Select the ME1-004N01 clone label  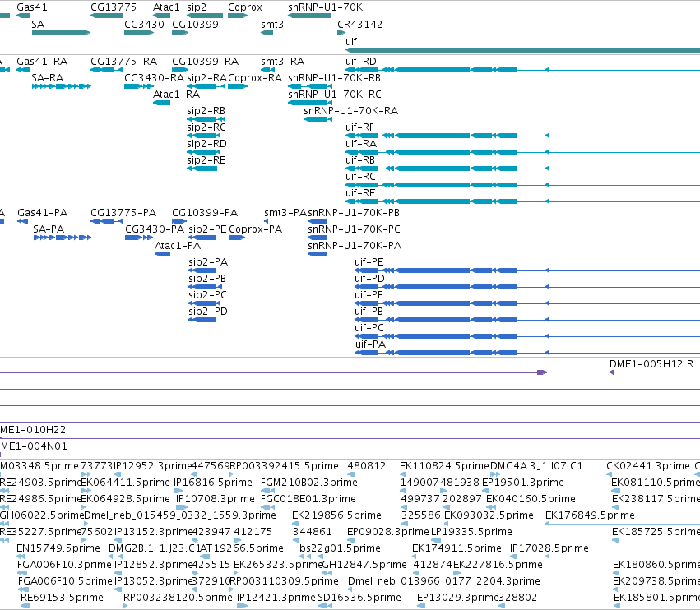click(35, 446)
